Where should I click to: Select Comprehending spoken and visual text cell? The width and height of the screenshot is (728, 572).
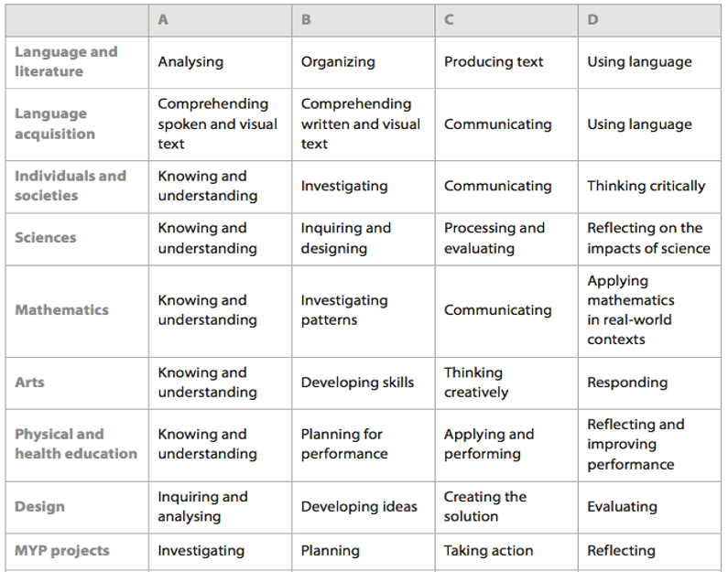217,124
